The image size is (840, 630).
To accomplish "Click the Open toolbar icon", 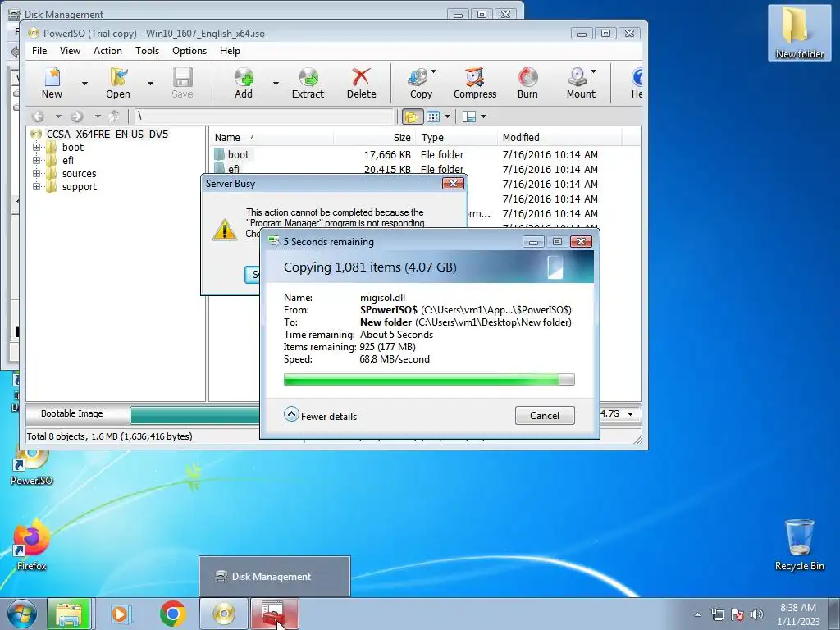I will click(118, 83).
